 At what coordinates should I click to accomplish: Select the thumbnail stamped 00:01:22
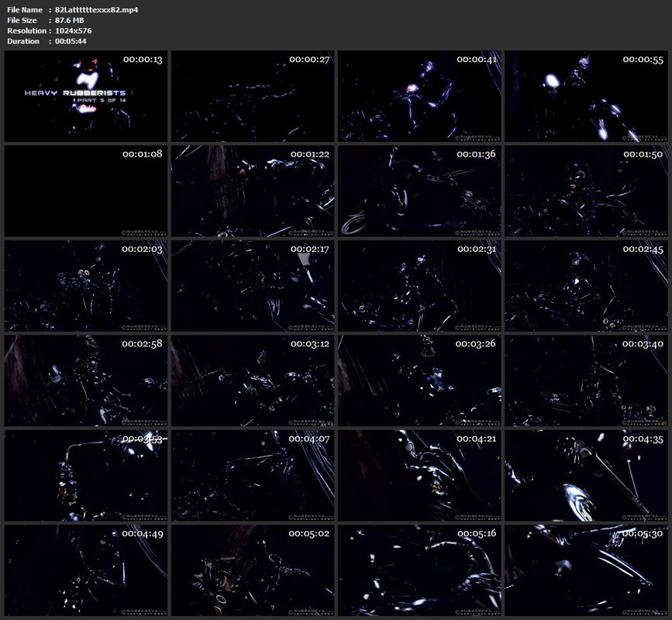(x=253, y=191)
